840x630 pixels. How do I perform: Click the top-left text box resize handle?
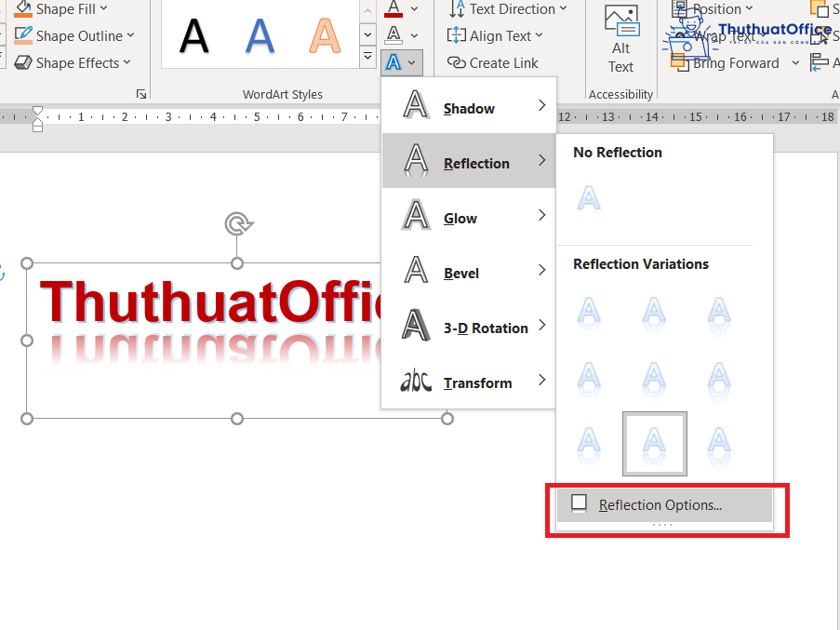pos(27,263)
